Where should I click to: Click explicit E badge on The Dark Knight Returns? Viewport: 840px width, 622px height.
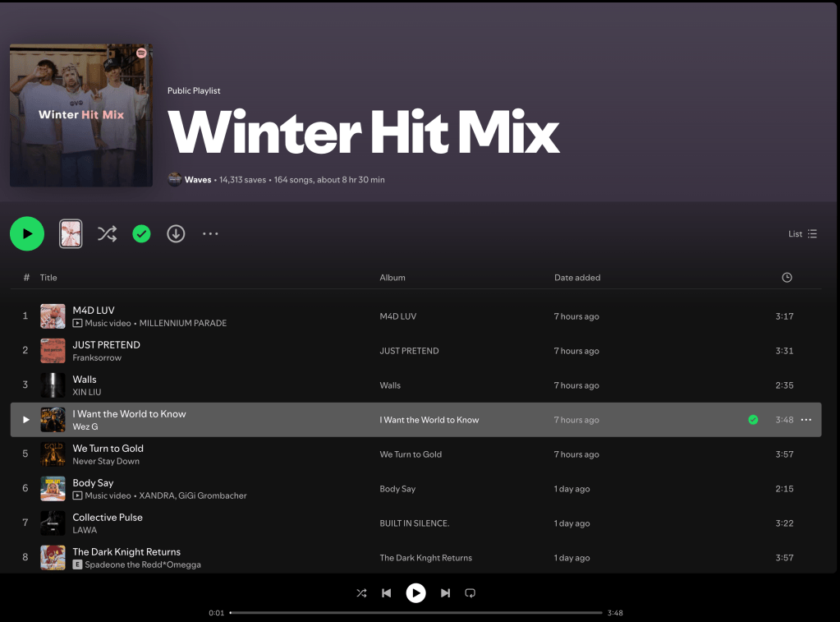click(78, 564)
